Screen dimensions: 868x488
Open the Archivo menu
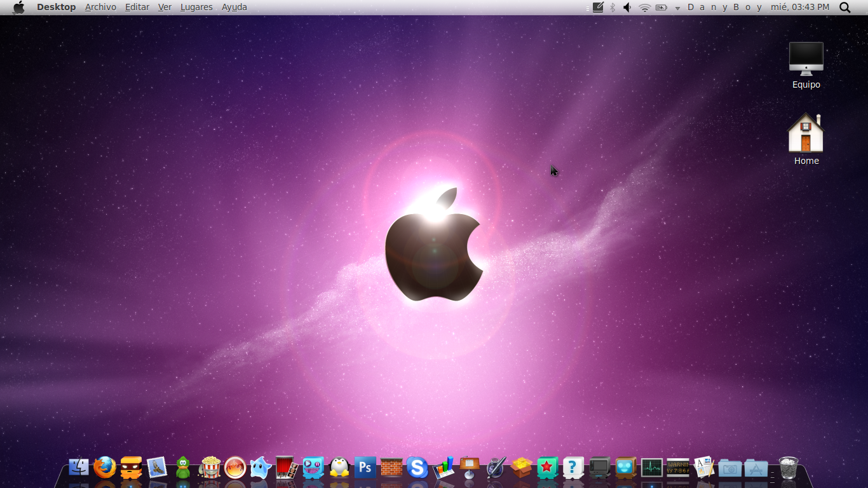point(100,7)
